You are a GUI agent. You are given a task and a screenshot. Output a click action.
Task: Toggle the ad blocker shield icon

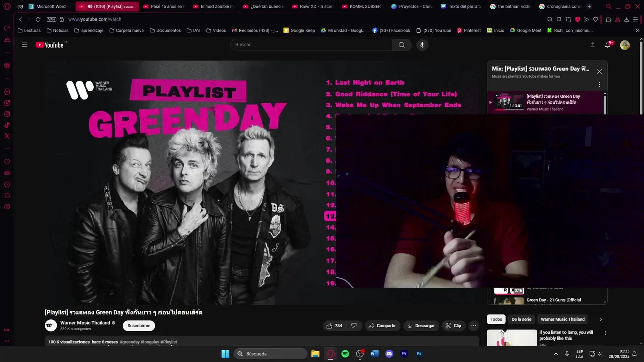pos(577,19)
